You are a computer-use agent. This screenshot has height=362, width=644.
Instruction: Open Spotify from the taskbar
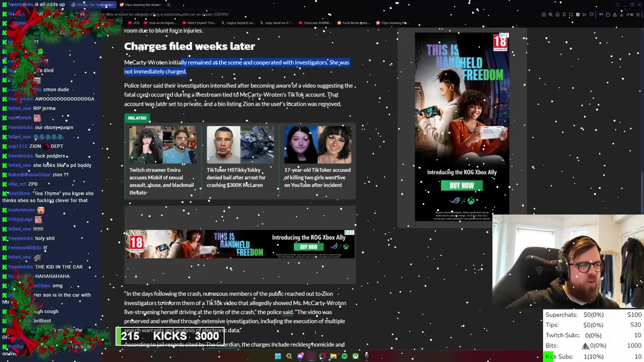click(345, 356)
